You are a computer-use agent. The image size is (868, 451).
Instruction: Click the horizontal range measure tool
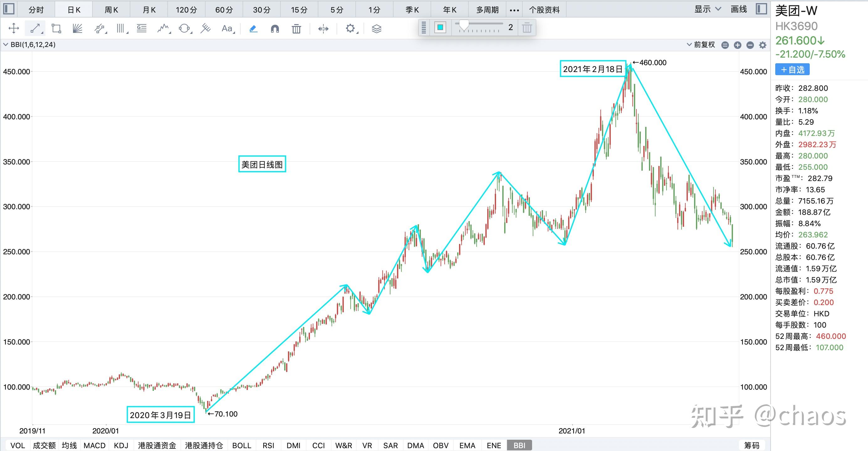click(323, 29)
